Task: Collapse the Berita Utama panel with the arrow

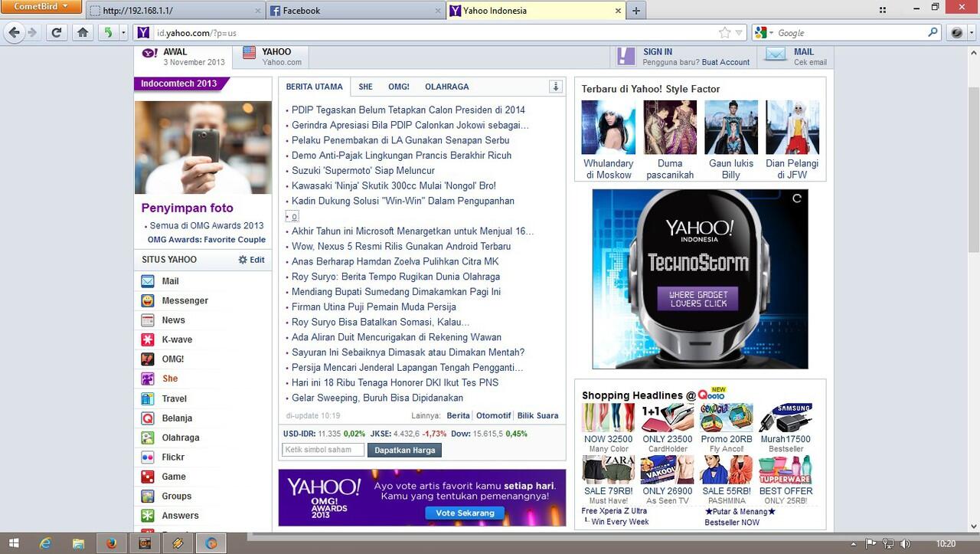Action: tap(555, 87)
